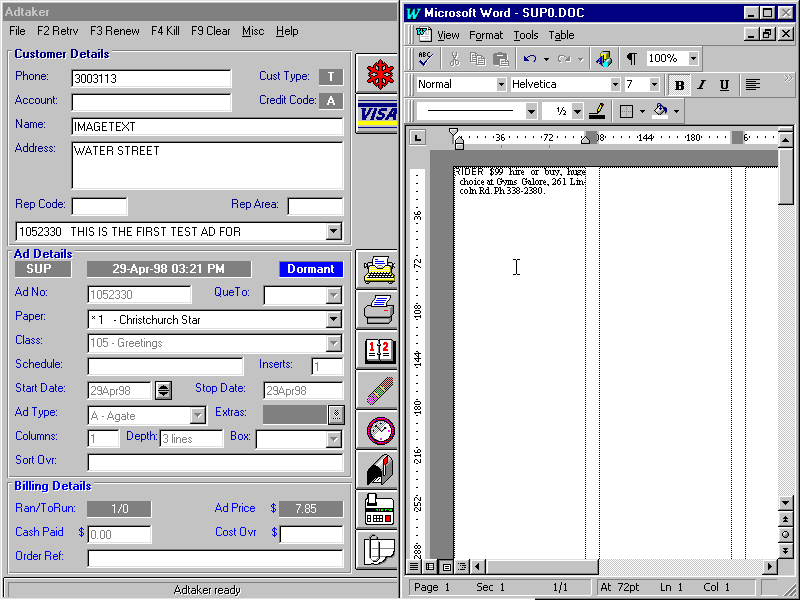Click the Cust Type T button
This screenshot has width=800, height=600.
pyautogui.click(x=331, y=77)
